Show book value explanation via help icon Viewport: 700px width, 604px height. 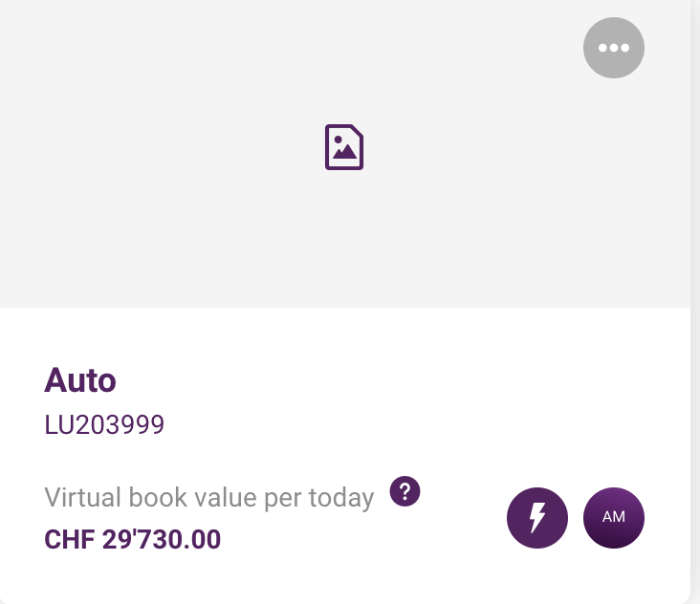(x=405, y=491)
